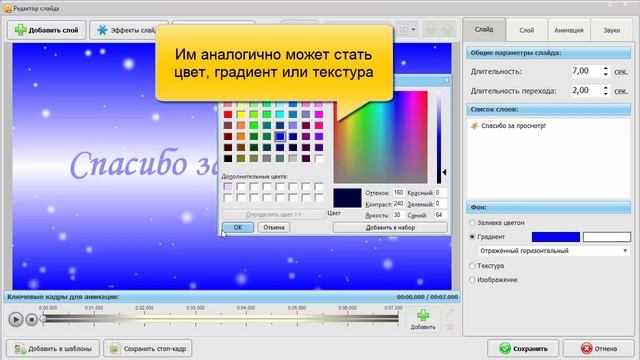Close the color picker dialog with its X
Viewport: 640px width, 360px height.
pyautogui.click(x=446, y=81)
